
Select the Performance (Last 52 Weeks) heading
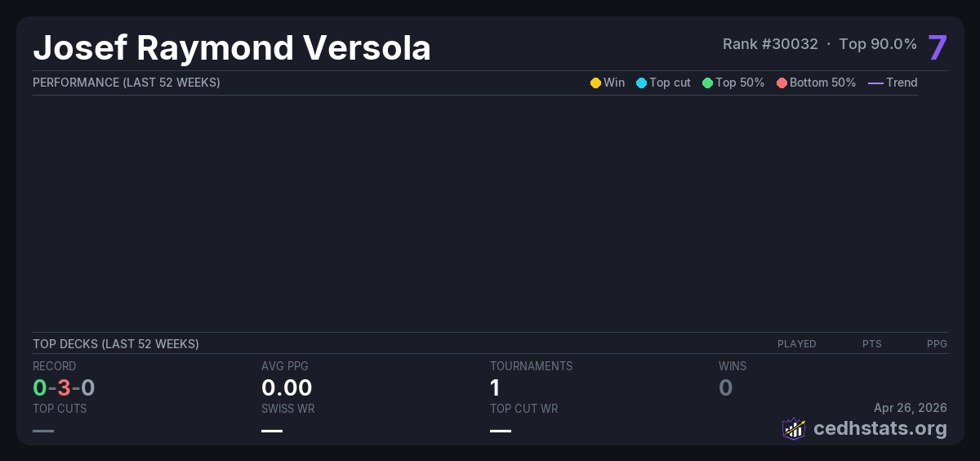pos(127,83)
